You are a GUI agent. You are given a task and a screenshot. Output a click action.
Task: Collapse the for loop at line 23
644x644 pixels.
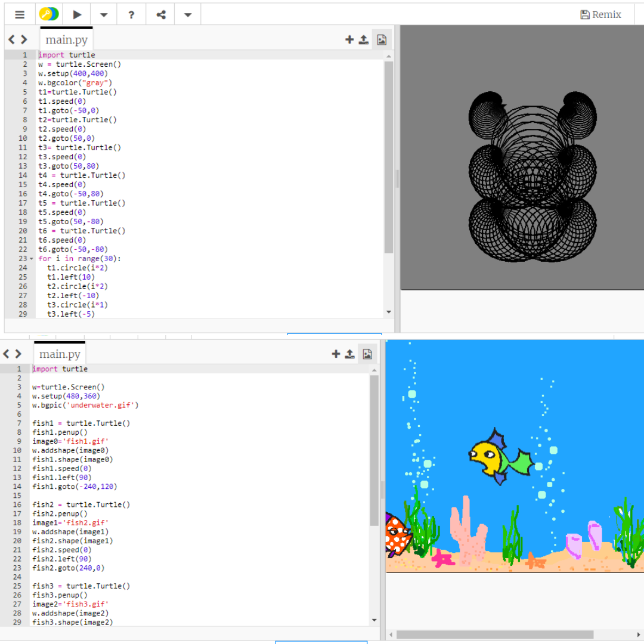click(x=32, y=259)
